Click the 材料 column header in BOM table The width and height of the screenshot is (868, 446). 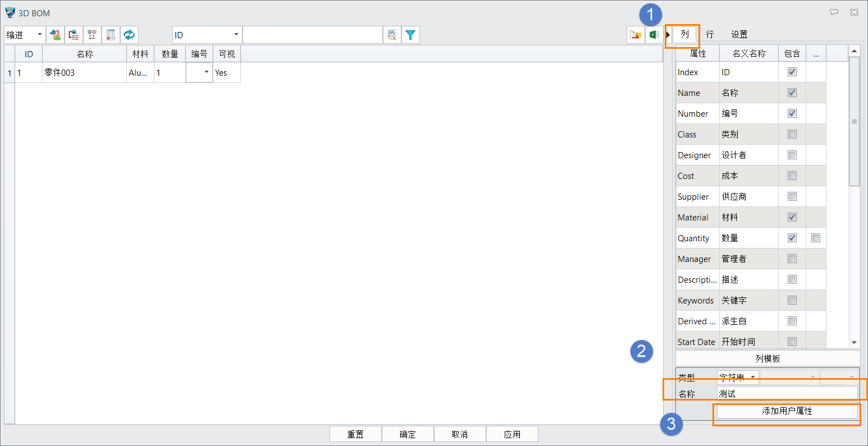tap(140, 54)
